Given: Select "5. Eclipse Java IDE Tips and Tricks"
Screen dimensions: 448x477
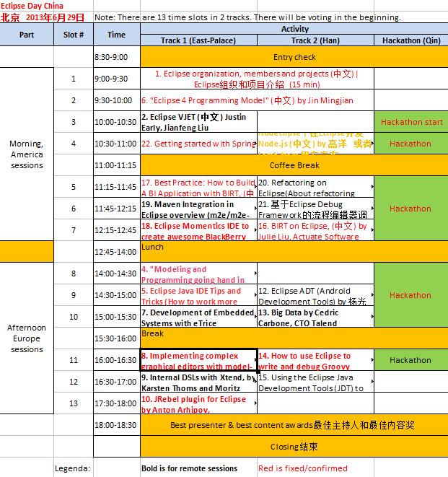Looking at the screenshot, I should [198, 294].
